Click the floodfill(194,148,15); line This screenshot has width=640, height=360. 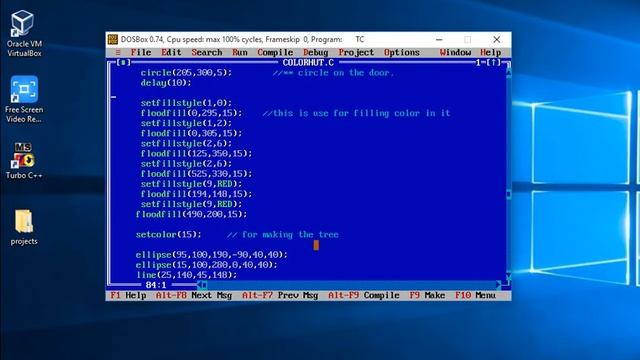coord(196,194)
